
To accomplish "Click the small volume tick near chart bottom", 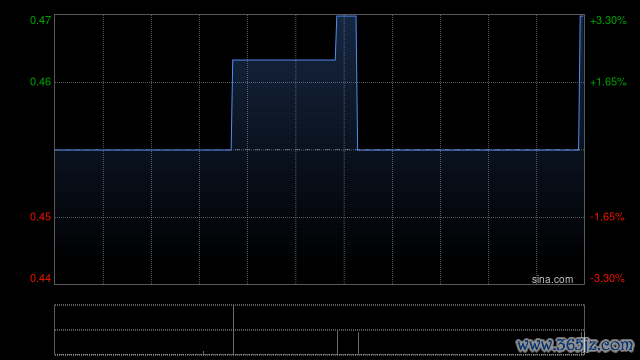I will [203, 353].
